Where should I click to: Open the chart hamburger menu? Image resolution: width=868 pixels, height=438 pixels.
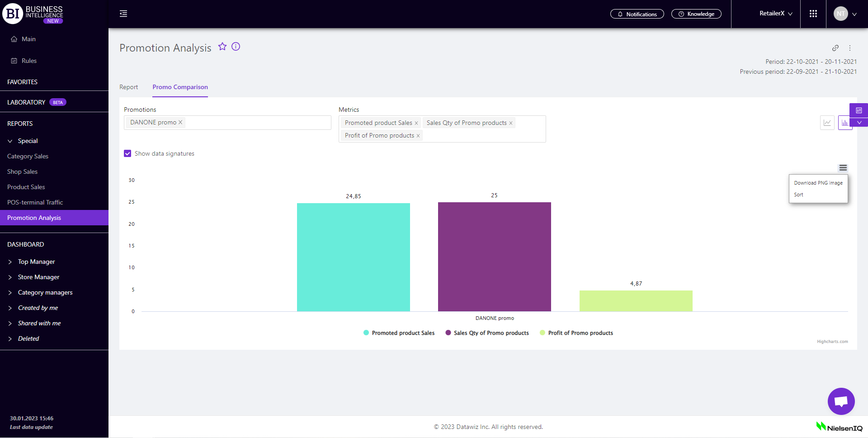(x=843, y=168)
